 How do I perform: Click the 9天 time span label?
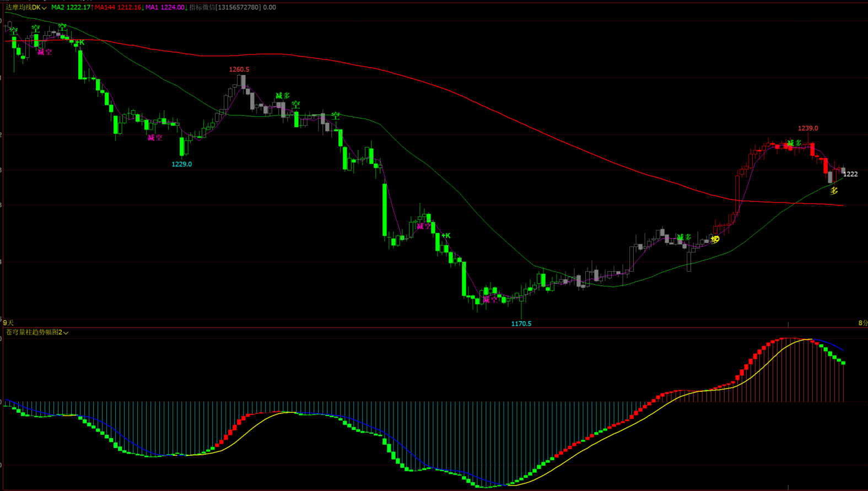(8, 323)
